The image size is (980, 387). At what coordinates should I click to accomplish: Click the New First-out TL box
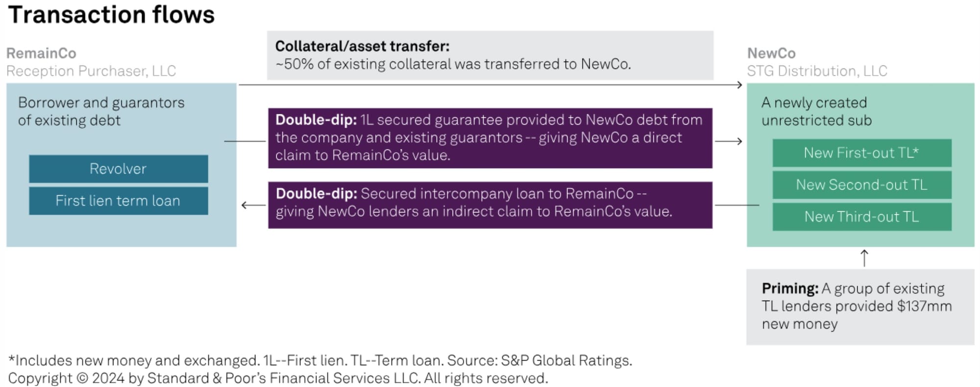coord(861,153)
